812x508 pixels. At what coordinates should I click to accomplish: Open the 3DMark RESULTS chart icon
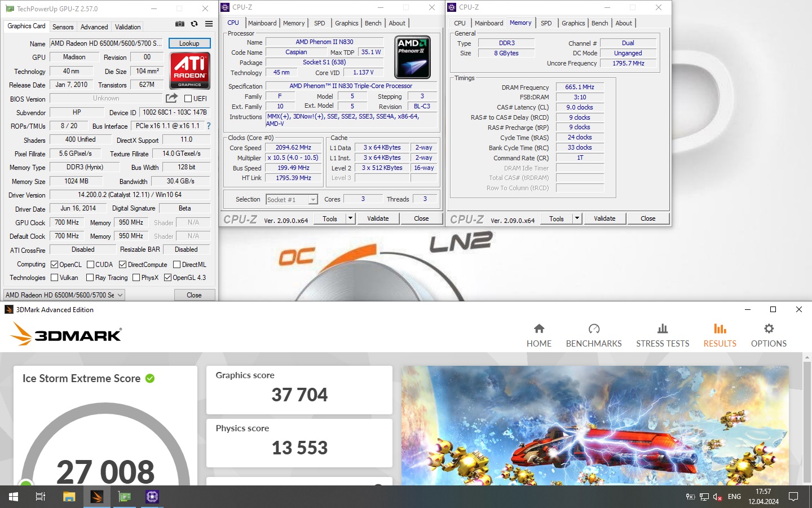point(720,329)
